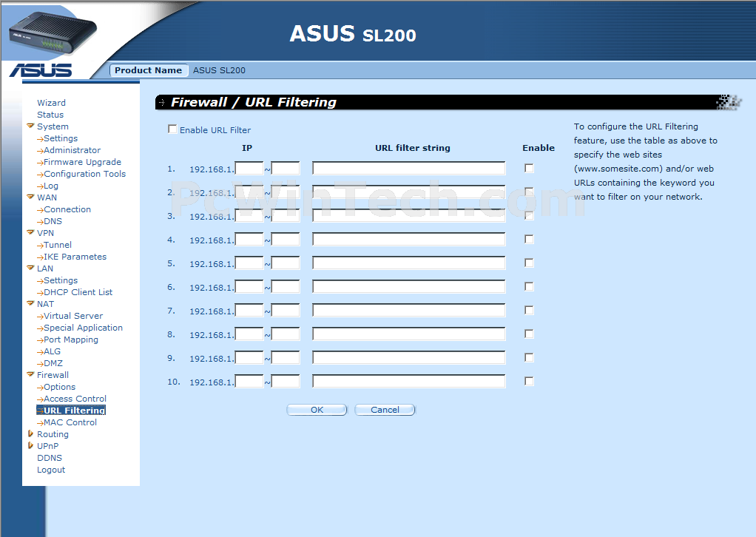Click the SL200 router picture
The image size is (756, 537).
click(x=53, y=35)
